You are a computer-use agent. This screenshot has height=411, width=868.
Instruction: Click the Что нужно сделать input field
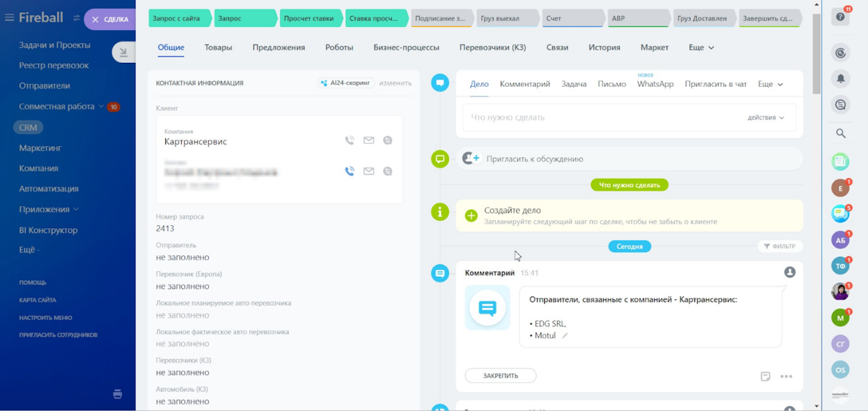(598, 118)
